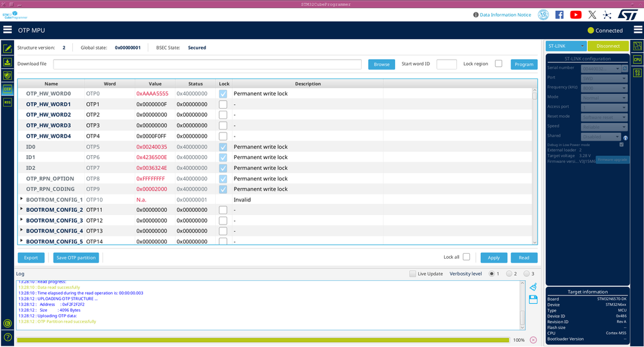This screenshot has width=644, height=347.
Task: Click the Export button
Action: click(x=31, y=258)
